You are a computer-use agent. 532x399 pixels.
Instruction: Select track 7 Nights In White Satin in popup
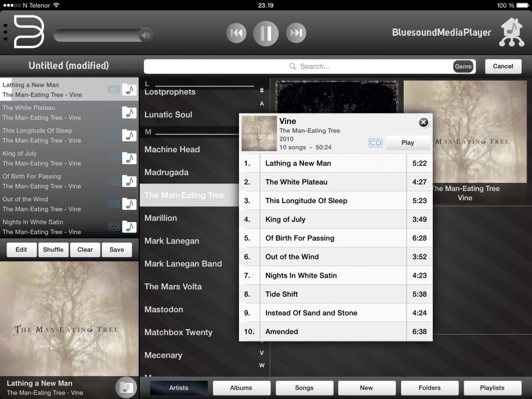(x=336, y=275)
